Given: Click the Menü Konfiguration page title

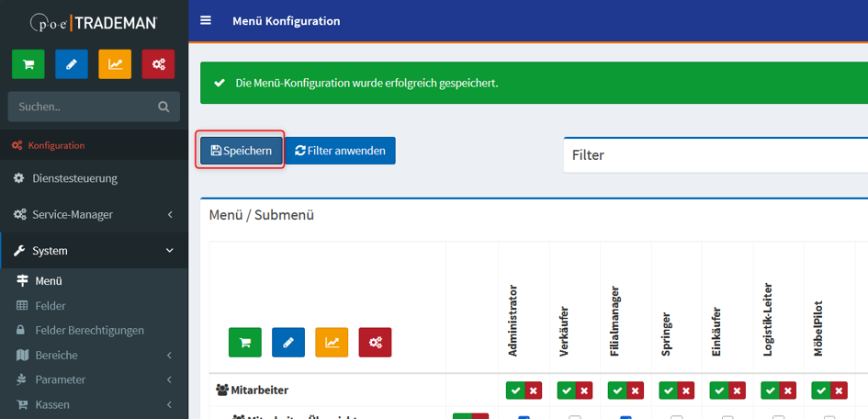Looking at the screenshot, I should (x=287, y=21).
